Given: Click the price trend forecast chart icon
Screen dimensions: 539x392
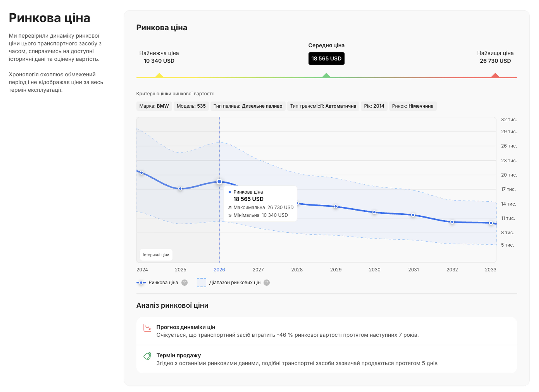Looking at the screenshot, I should pos(147,328).
